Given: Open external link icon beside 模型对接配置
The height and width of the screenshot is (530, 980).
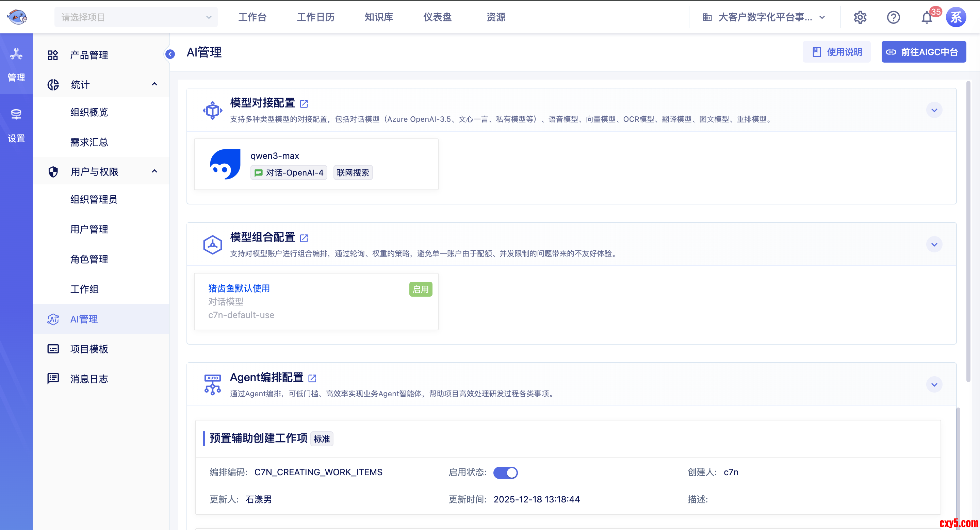Looking at the screenshot, I should click(304, 104).
